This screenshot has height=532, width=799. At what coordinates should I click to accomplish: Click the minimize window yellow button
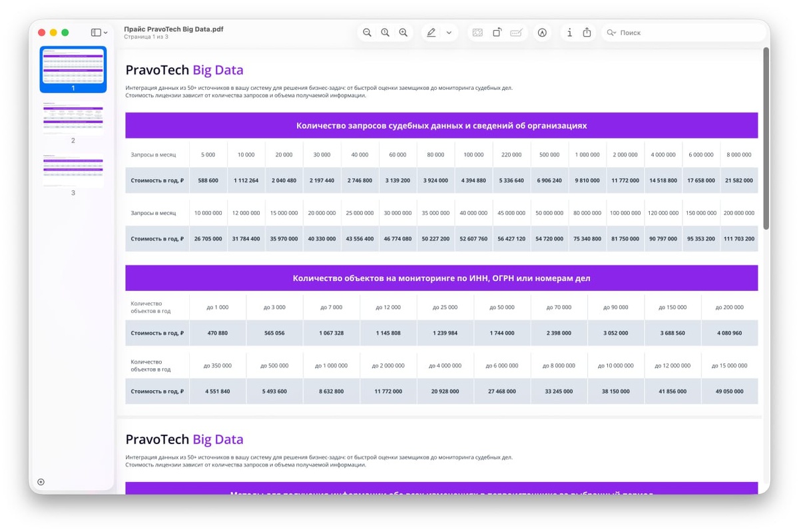click(53, 33)
